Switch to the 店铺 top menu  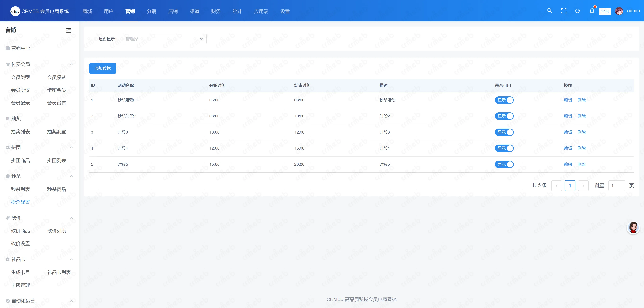[173, 11]
